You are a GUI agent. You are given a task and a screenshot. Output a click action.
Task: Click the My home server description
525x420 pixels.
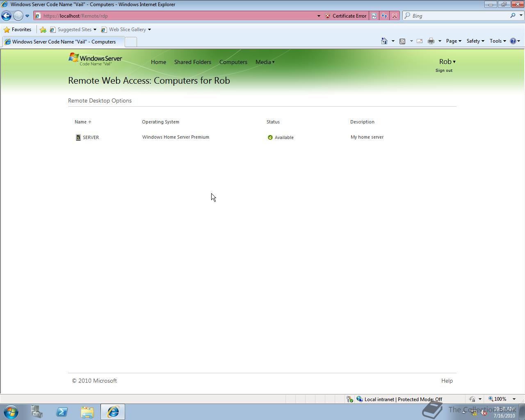367,137
